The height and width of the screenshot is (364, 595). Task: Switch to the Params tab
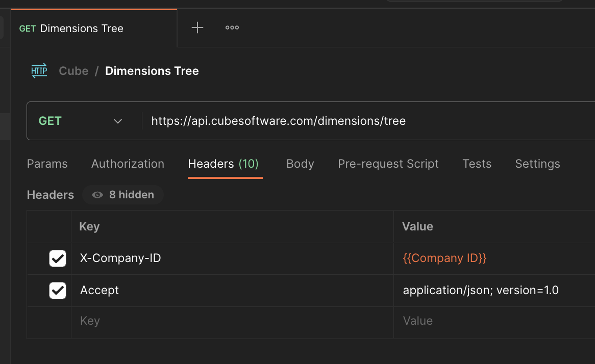pyautogui.click(x=47, y=164)
